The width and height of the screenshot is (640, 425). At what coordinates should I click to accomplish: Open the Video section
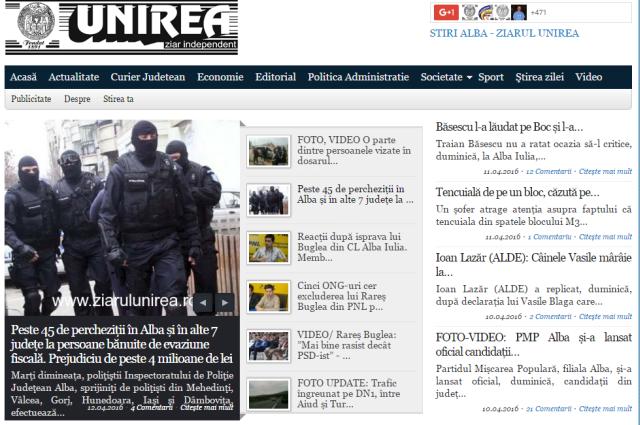pos(589,77)
